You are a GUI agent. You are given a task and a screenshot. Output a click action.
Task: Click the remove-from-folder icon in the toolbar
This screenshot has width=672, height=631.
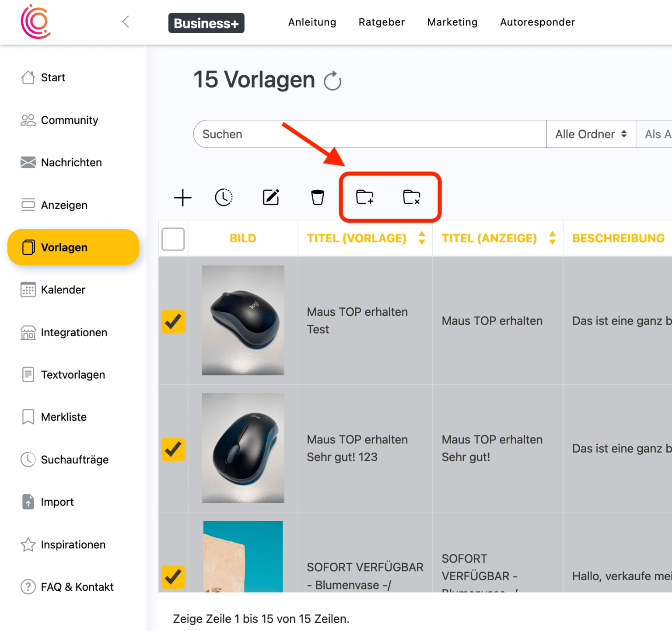pos(411,197)
